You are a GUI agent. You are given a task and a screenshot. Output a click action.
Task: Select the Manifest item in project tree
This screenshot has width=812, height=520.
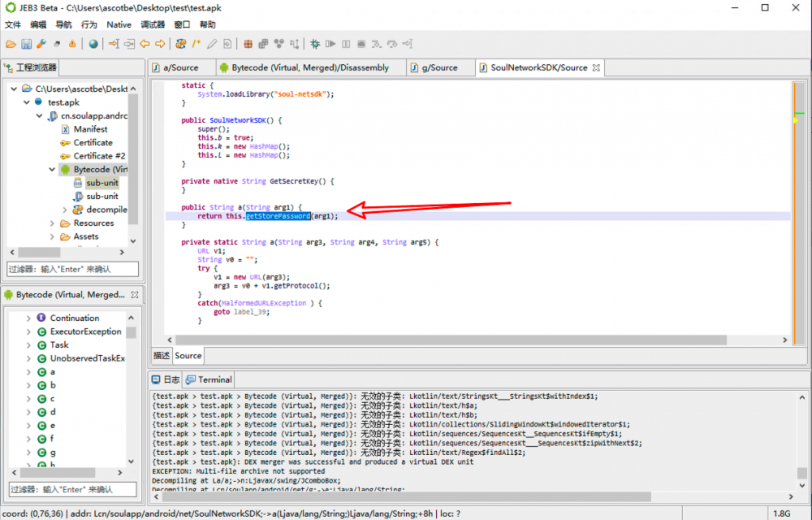tap(90, 129)
